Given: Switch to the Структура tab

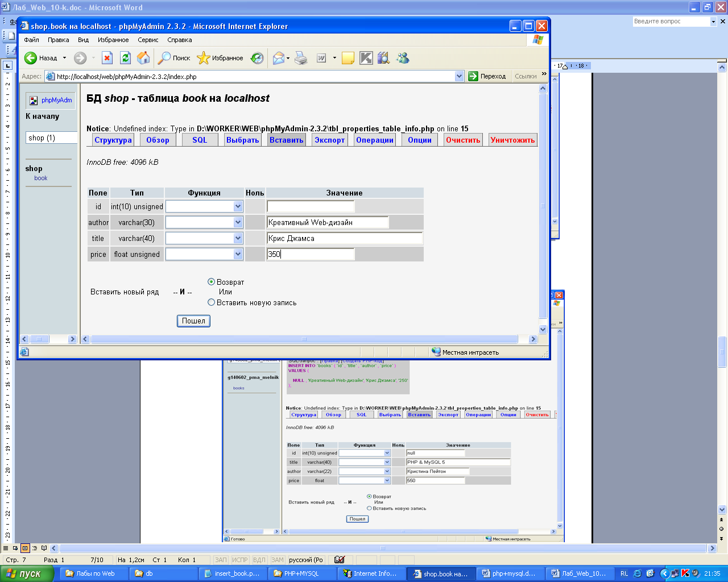Looking at the screenshot, I should click(x=113, y=140).
